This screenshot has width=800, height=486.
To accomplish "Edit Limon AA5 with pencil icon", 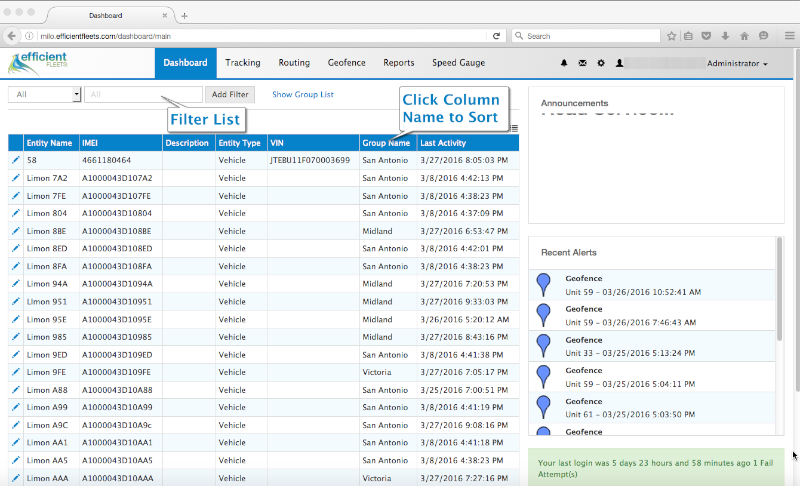I will pos(16,459).
